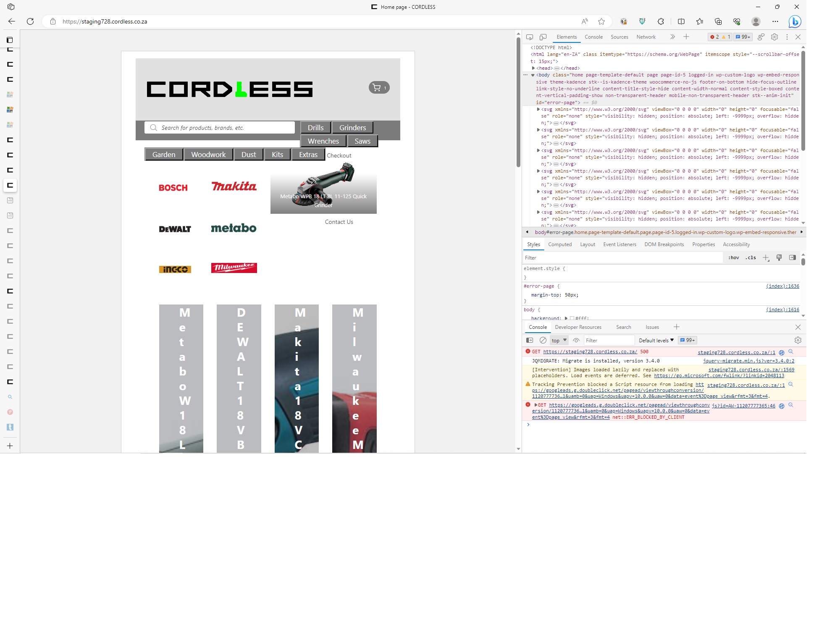This screenshot has height=630, width=840.
Task: Click the errors and warnings counter
Action: pyautogui.click(x=720, y=37)
